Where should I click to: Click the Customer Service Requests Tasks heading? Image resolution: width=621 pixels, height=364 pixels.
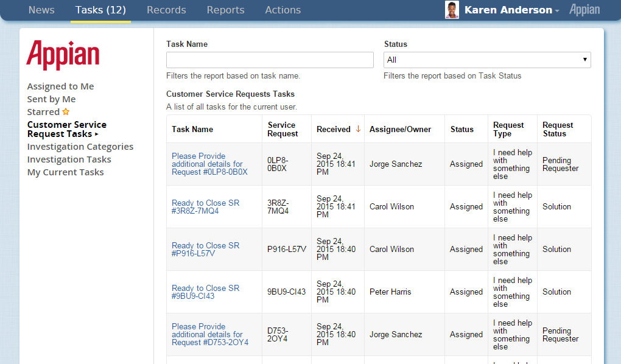click(230, 94)
